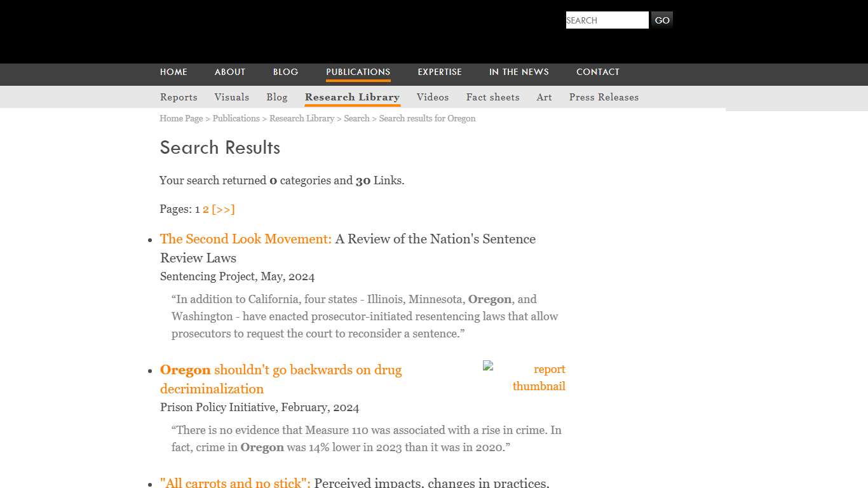Screen dimensions: 868x488
Task: Open the ABOUT menu item
Action: [229, 72]
